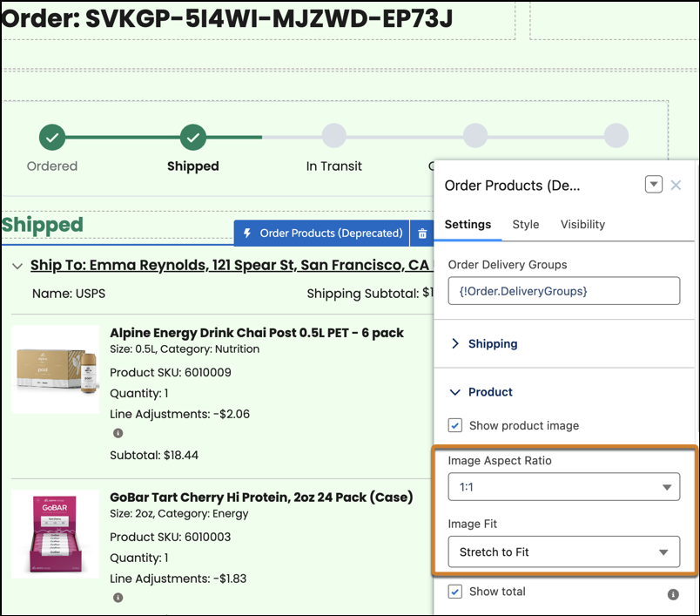Click the Shipping Subtotal text
Viewport: 700px width, 616px height.
point(370,294)
